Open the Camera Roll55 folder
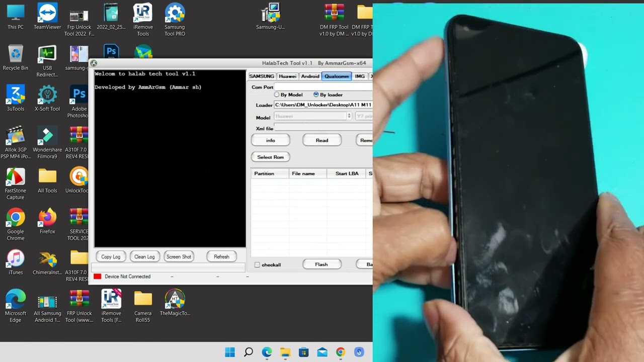The width and height of the screenshot is (644, 362). click(143, 307)
